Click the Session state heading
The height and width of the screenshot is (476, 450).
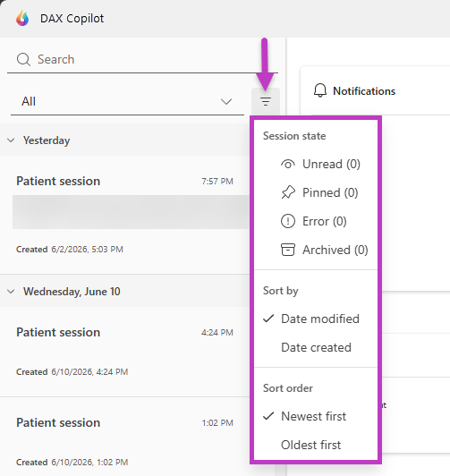294,136
